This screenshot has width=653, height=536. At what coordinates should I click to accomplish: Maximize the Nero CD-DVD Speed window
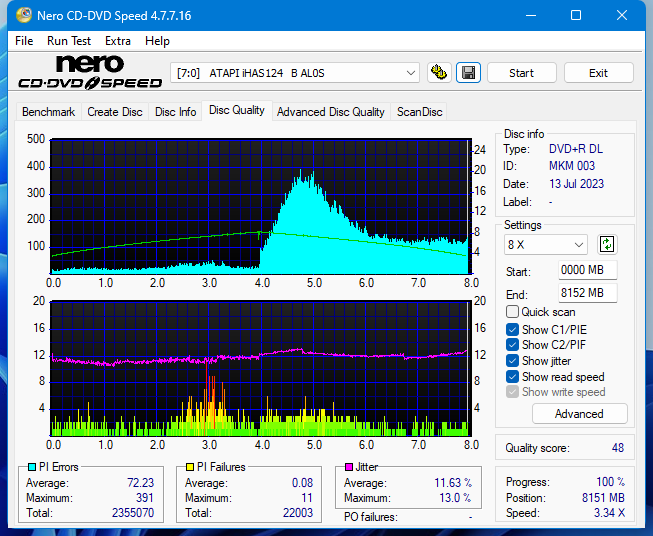pos(576,15)
